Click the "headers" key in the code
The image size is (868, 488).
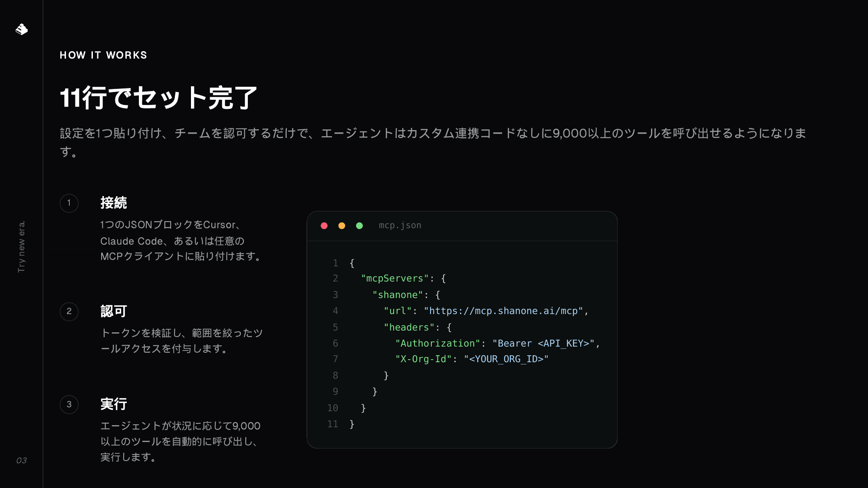pyautogui.click(x=409, y=328)
